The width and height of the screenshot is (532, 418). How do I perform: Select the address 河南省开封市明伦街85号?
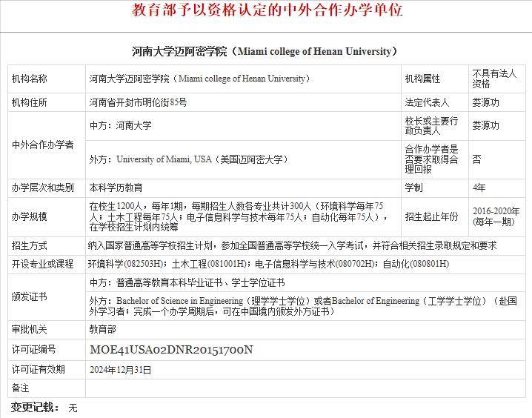pyautogui.click(x=138, y=102)
